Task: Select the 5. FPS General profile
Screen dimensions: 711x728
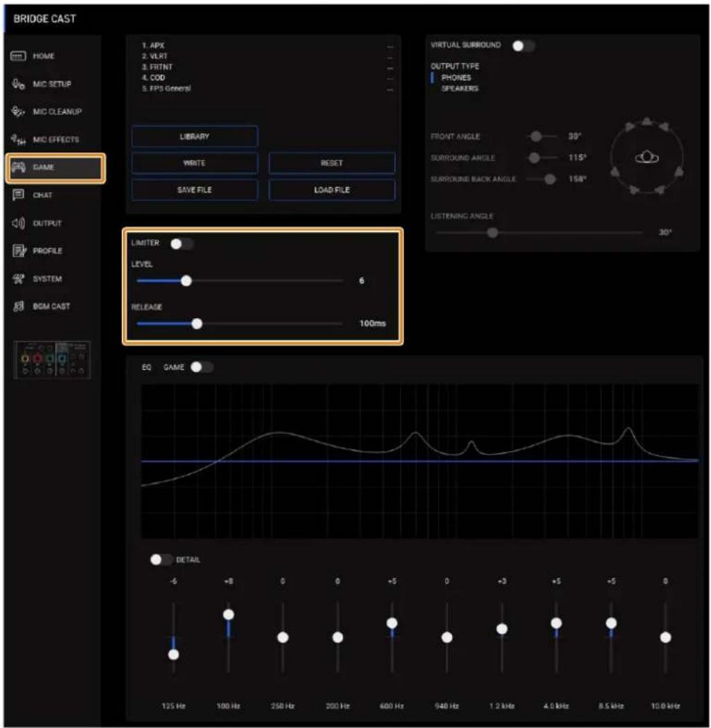Action: point(166,88)
